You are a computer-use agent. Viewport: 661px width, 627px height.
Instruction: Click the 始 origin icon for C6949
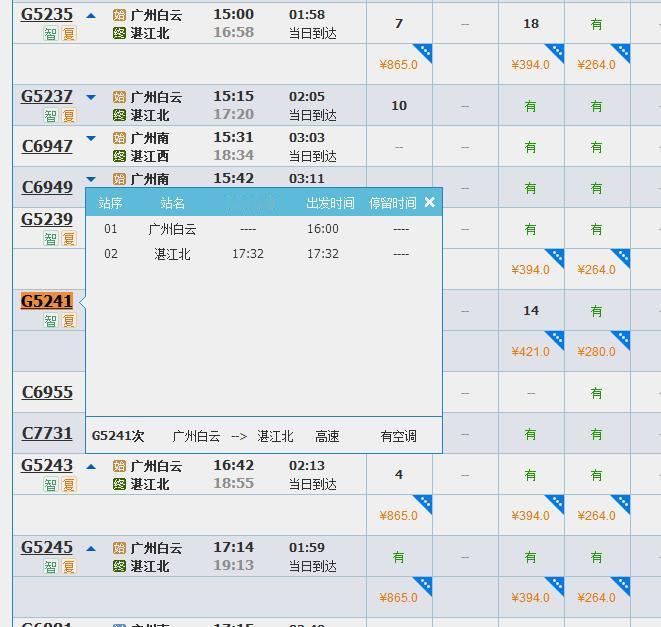[x=119, y=179]
